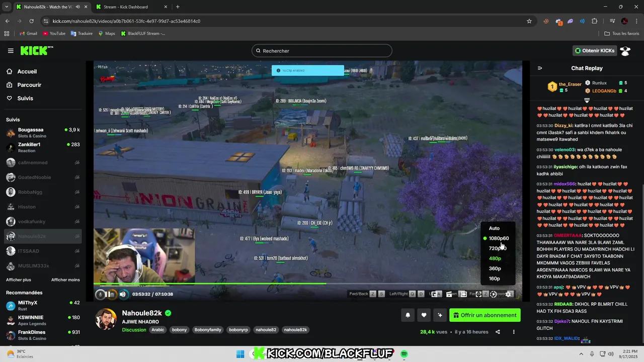Click the cookie extension icon
Screen dimensions: 644x362
pyautogui.click(x=546, y=21)
